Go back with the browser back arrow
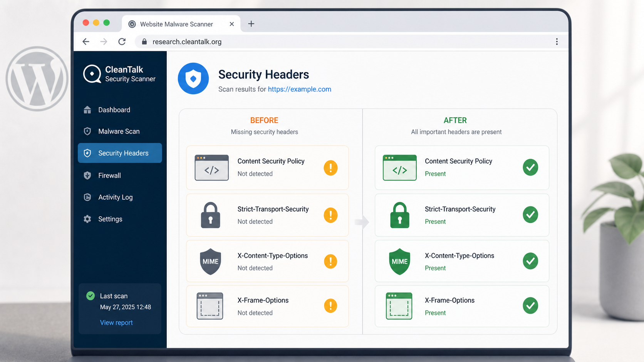 pos(86,42)
